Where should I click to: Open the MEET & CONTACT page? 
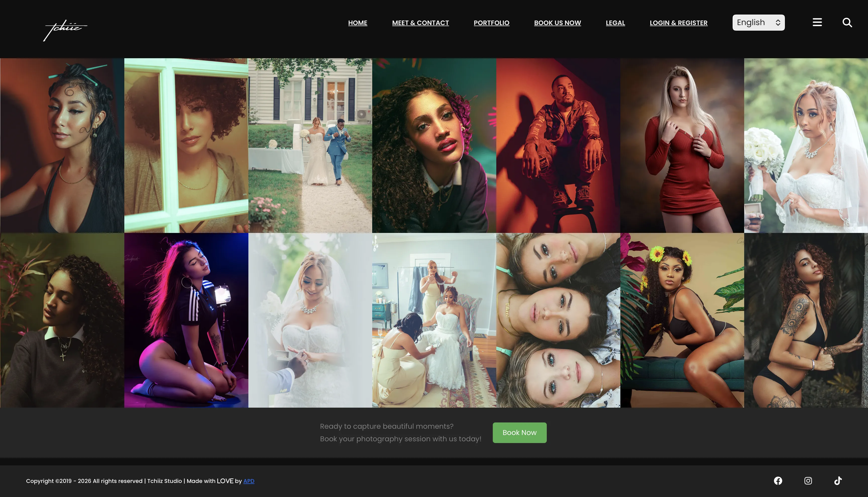click(x=420, y=23)
